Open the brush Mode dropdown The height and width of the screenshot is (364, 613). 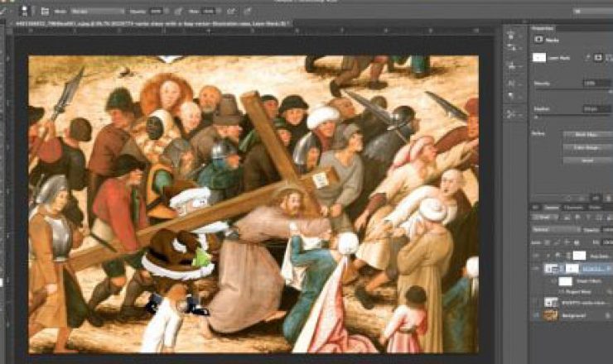(99, 12)
